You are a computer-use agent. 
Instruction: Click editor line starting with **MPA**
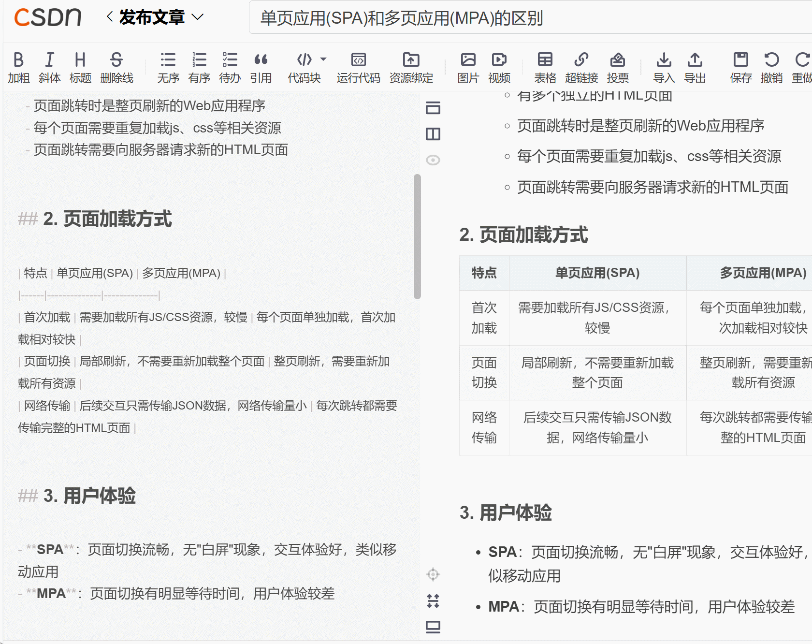point(176,594)
